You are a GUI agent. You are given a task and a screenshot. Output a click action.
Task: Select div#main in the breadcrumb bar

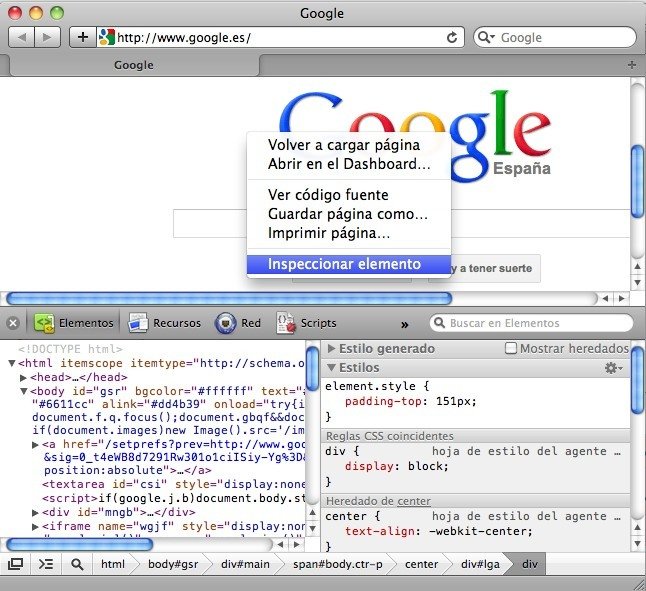(x=245, y=564)
